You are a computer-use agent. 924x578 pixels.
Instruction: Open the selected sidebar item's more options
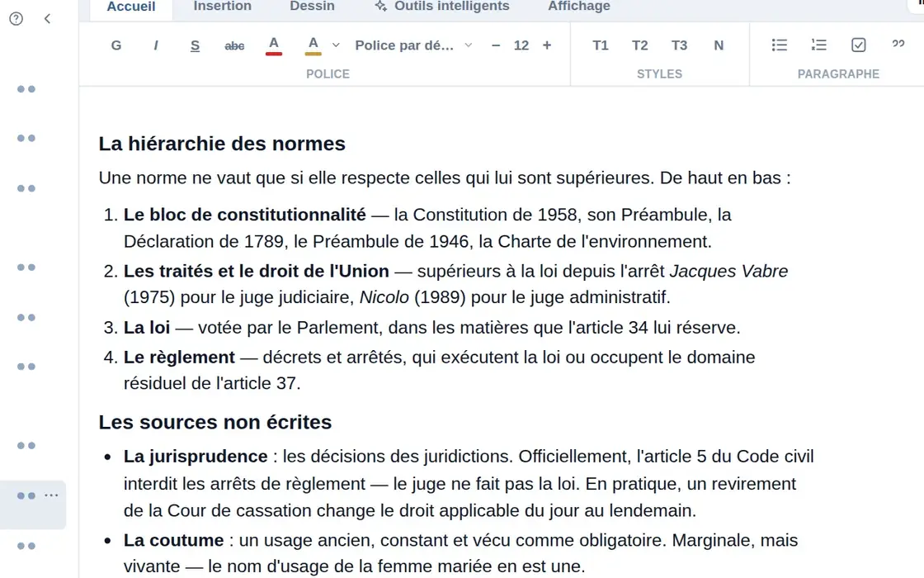[x=52, y=495]
